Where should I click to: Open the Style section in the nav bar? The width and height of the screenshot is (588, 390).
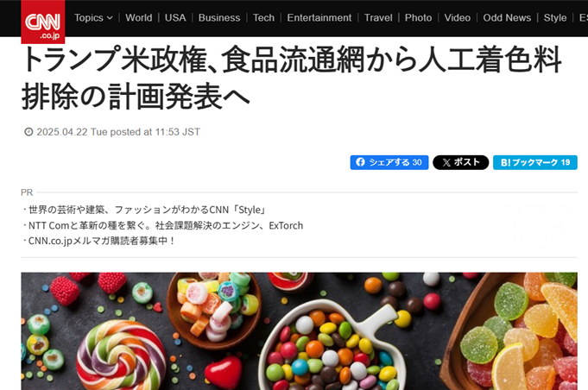tap(555, 17)
